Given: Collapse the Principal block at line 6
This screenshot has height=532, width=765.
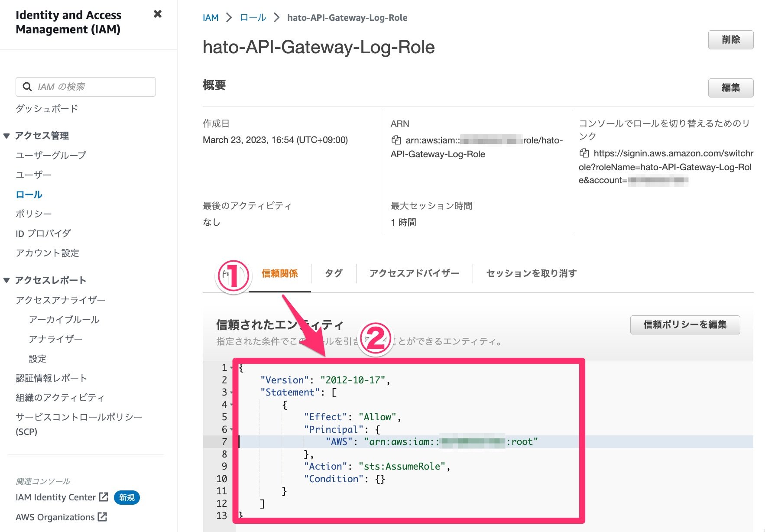Looking at the screenshot, I should pyautogui.click(x=232, y=429).
